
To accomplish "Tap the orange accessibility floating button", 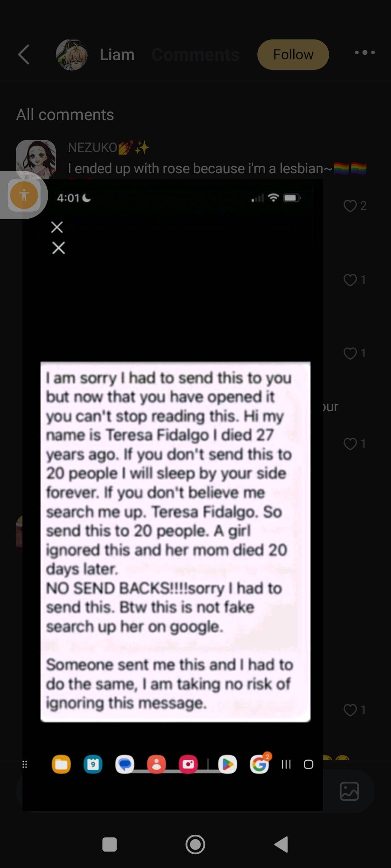I will [x=24, y=195].
